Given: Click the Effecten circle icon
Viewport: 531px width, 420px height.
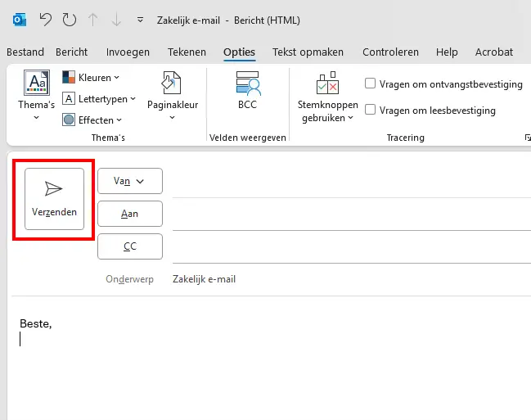Looking at the screenshot, I should pyautogui.click(x=69, y=120).
